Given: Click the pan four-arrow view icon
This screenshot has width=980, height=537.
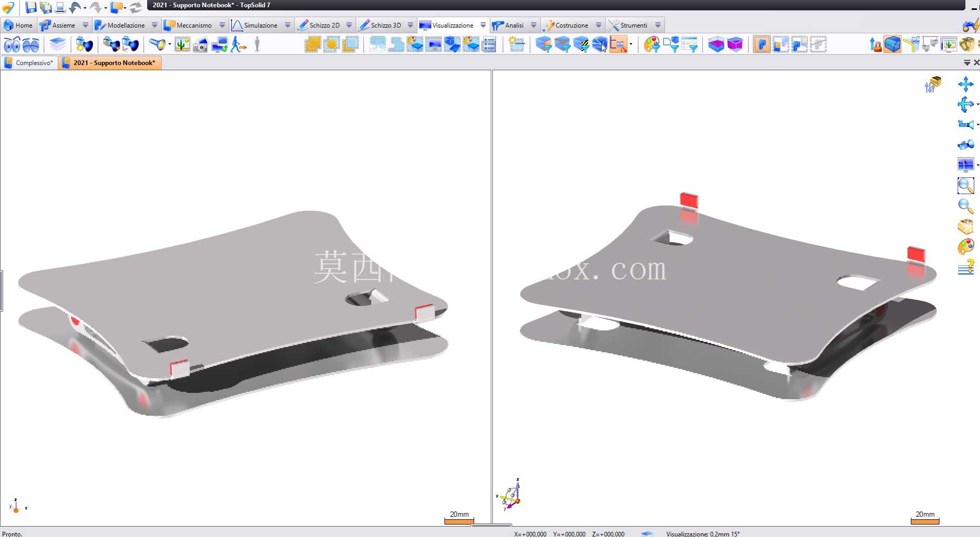Looking at the screenshot, I should point(965,84).
